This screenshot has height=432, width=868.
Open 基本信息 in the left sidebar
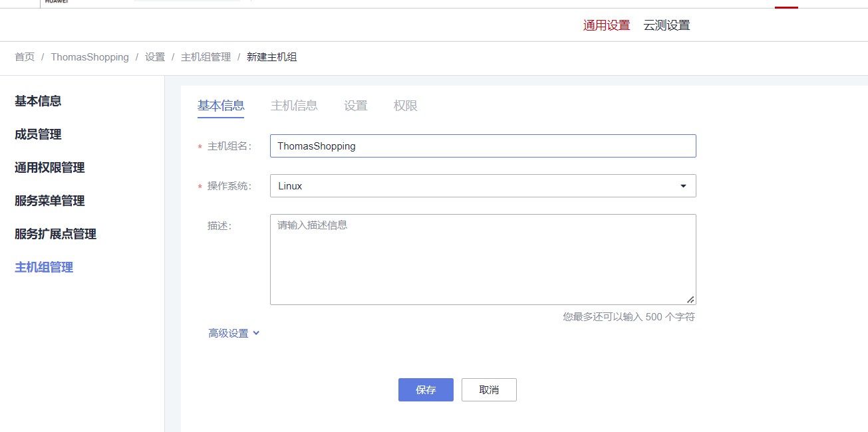[38, 101]
